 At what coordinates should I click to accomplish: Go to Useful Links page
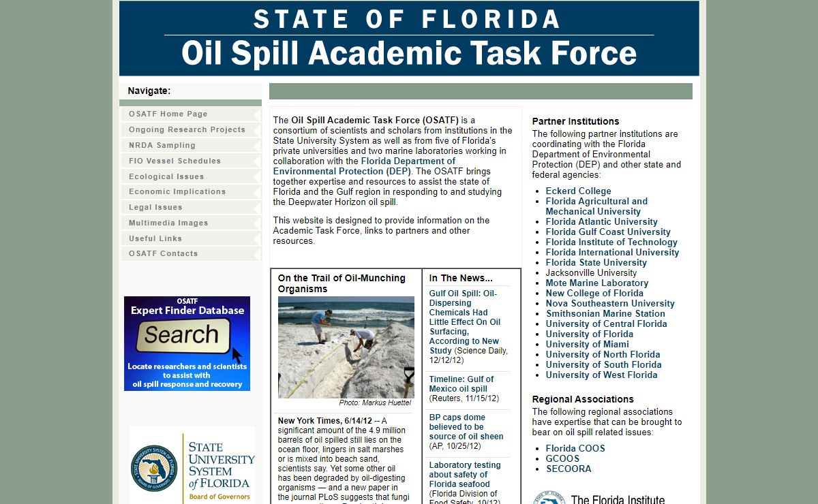(191, 238)
